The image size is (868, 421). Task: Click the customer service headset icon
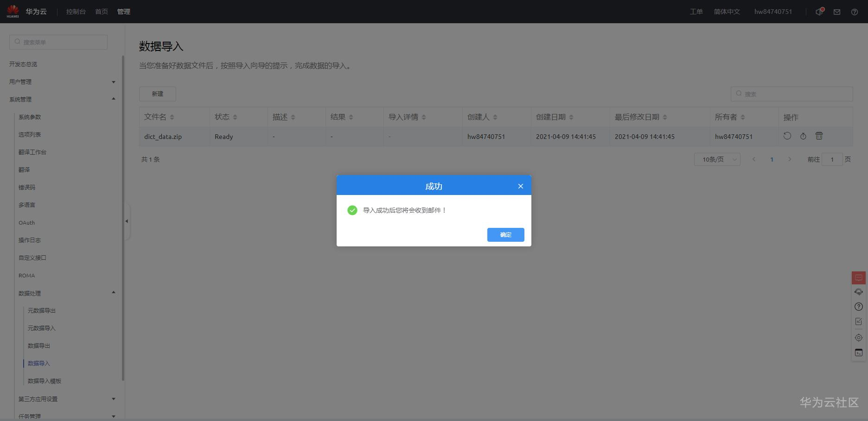click(x=859, y=292)
